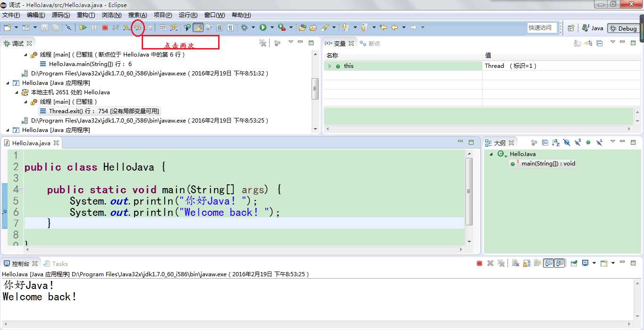Click Last Edit Location icon
The image size is (644, 330).
point(383,28)
